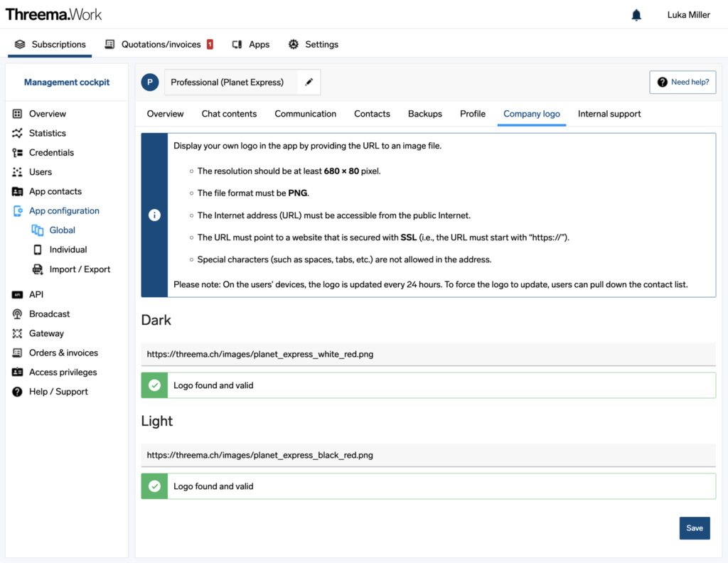Open Gateway section in sidebar

click(46, 333)
